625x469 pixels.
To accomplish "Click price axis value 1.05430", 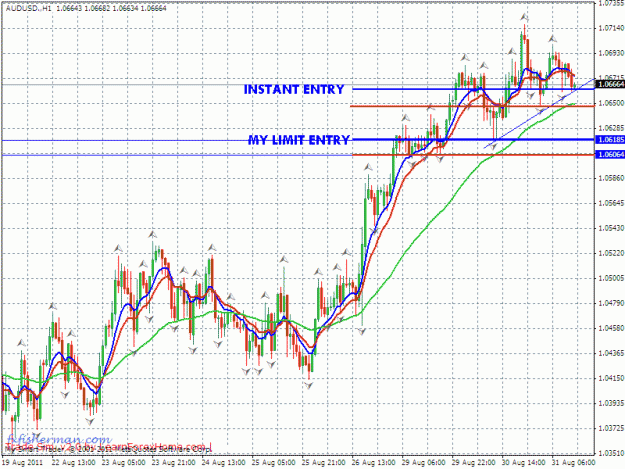I will (x=611, y=228).
